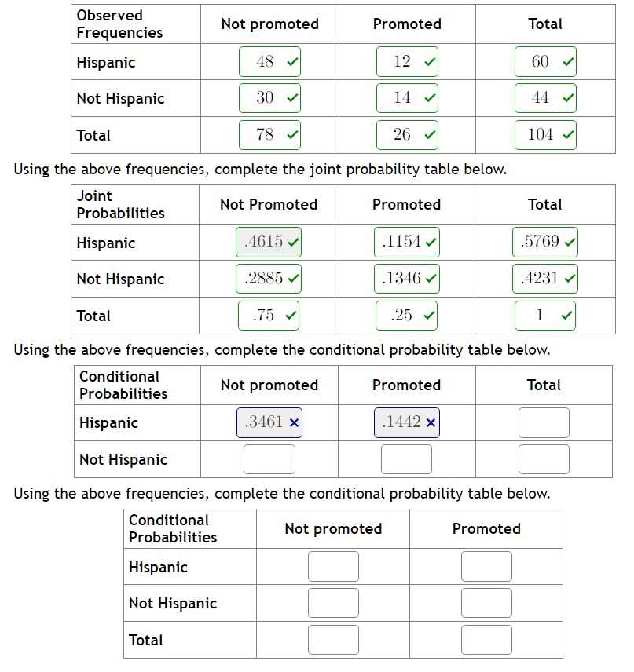Image resolution: width=634 pixels, height=672 pixels.
Task: Click Hispanic Not promoted box in last table
Action: point(333,566)
